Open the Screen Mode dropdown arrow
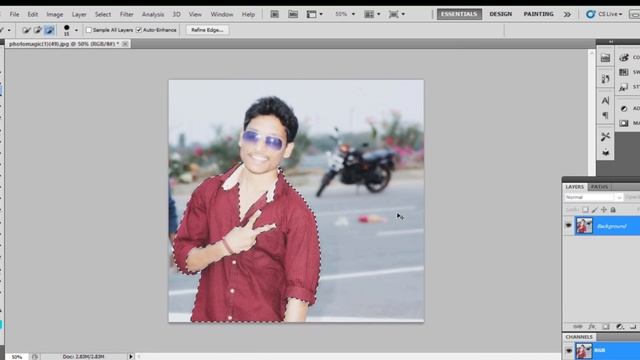The image size is (640, 360). point(403,14)
